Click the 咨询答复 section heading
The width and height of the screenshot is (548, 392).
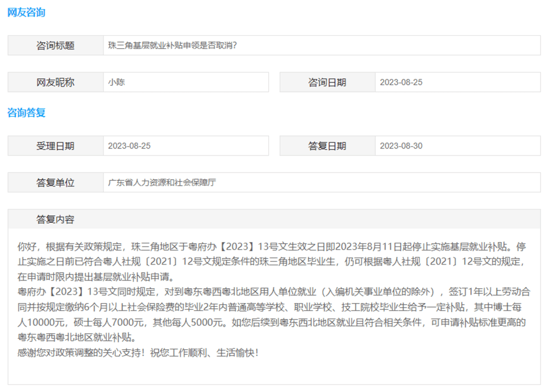pos(26,113)
